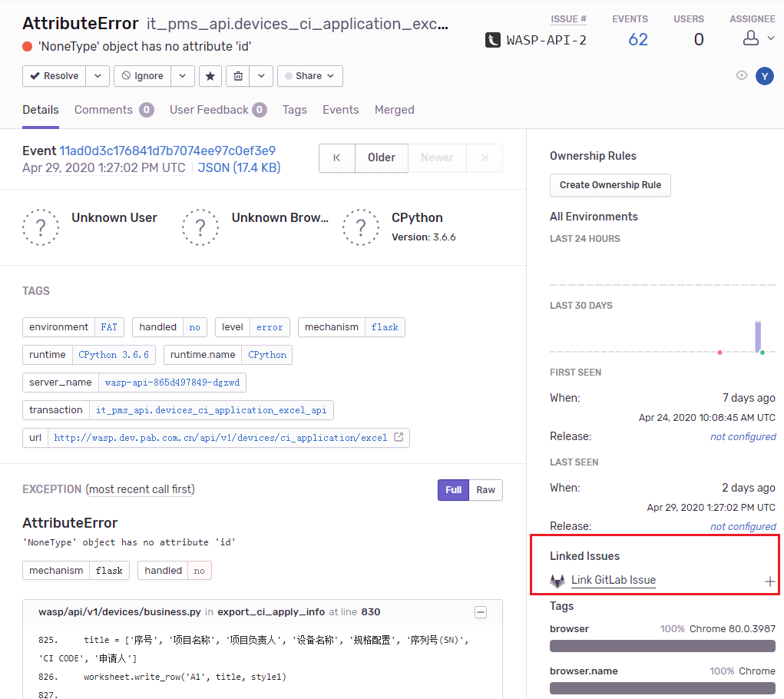
Task: Click the Flask platform icon beside WASP-API-2
Action: (x=491, y=39)
